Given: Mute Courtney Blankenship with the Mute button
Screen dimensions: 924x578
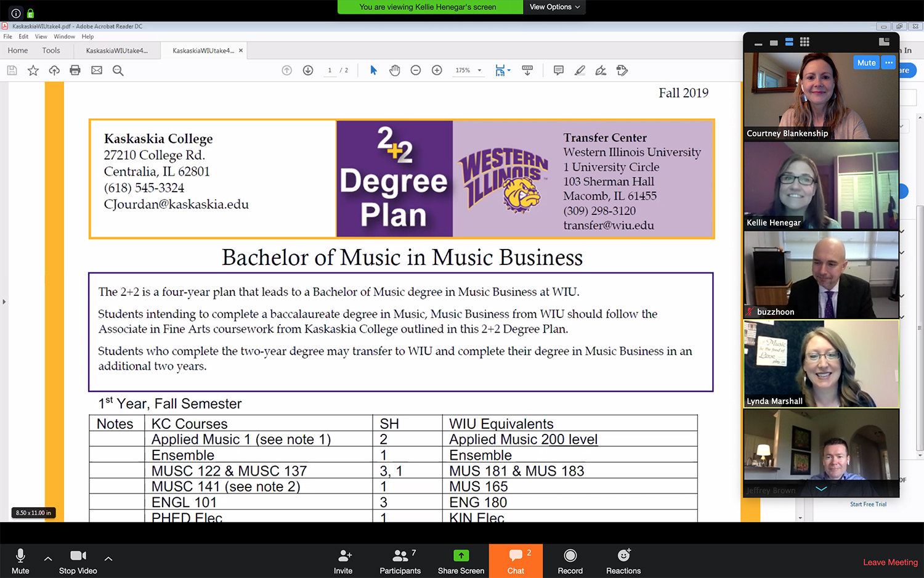Looking at the screenshot, I should coord(866,63).
